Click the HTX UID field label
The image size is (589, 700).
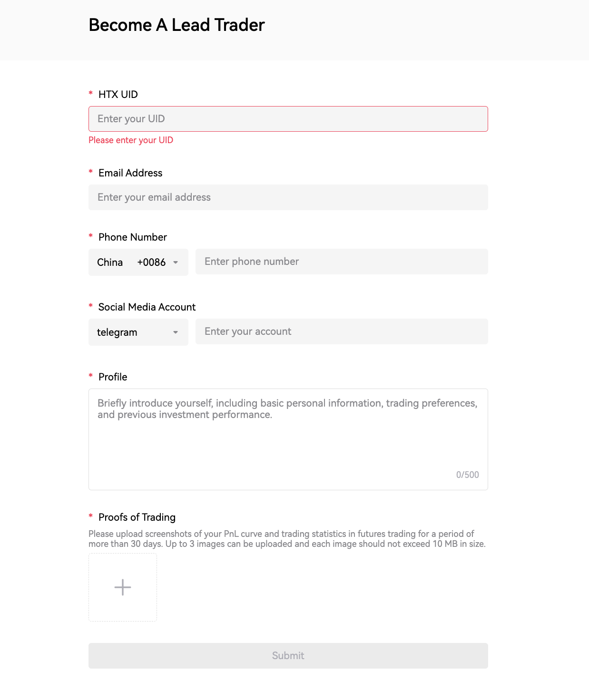(x=118, y=95)
